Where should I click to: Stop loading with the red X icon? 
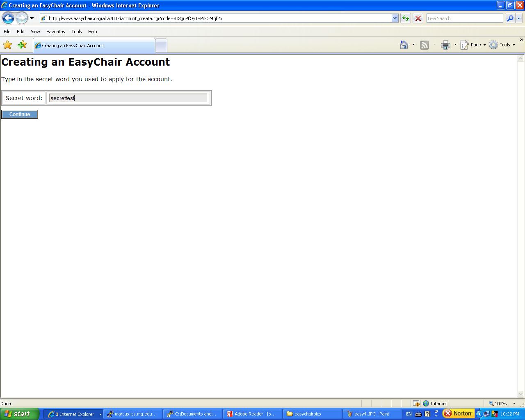[418, 18]
